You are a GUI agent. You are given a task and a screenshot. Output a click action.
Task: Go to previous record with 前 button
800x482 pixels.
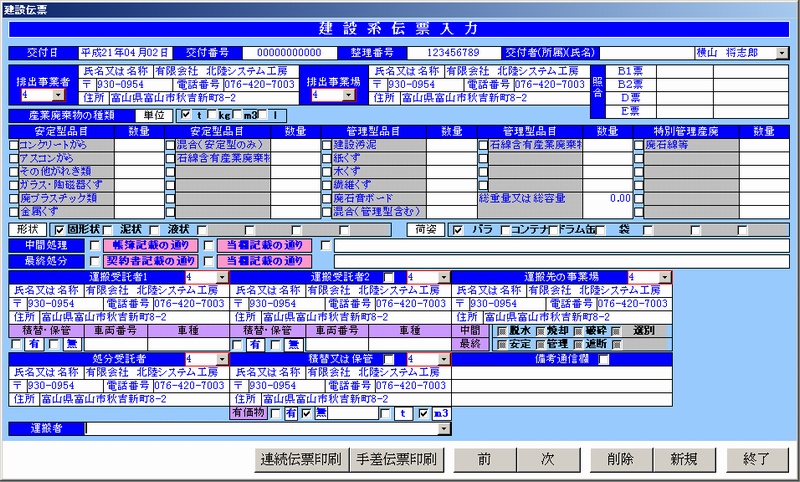484,459
